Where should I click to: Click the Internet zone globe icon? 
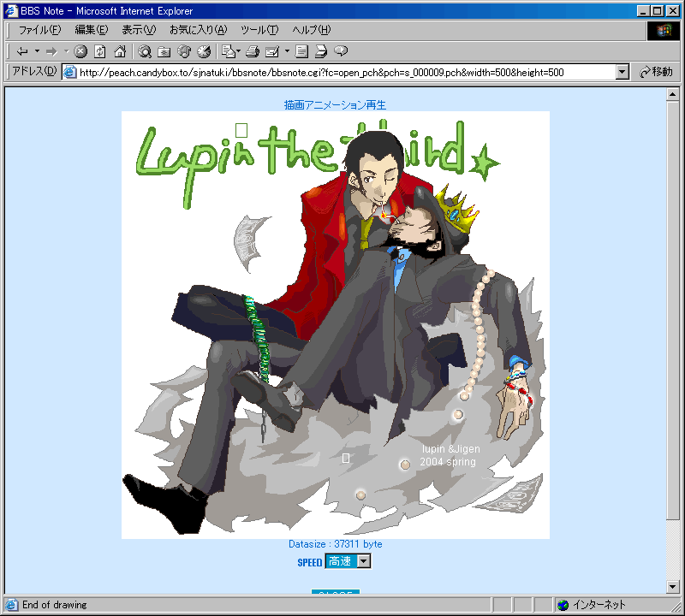coord(563,605)
